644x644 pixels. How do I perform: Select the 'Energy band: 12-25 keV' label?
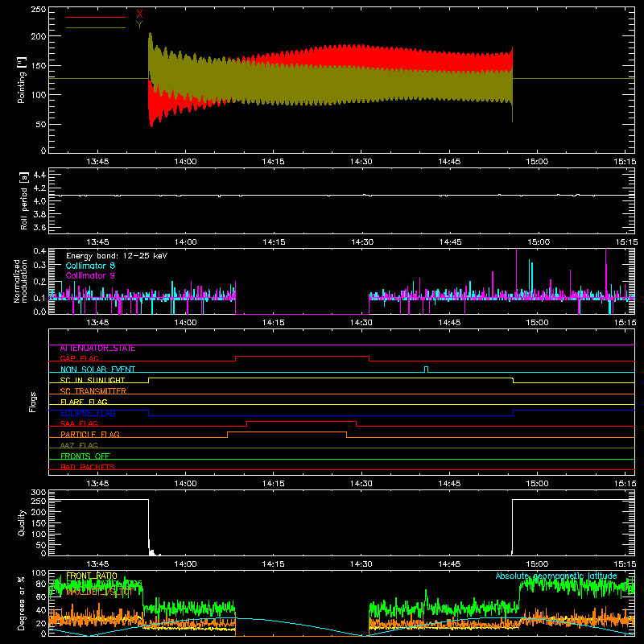[117, 256]
